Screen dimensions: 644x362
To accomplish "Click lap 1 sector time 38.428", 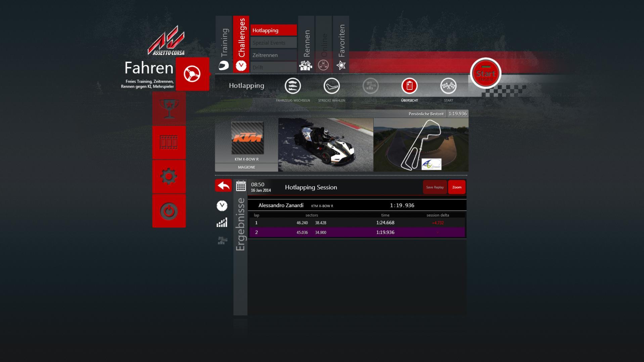I will [321, 223].
